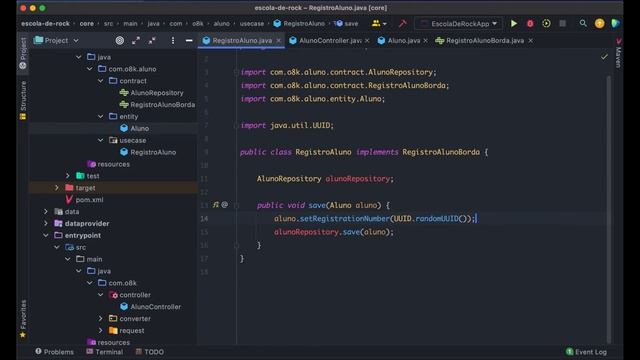This screenshot has height=360, width=640.
Task: Click the @ gutter marker on line 13
Action: click(x=224, y=205)
